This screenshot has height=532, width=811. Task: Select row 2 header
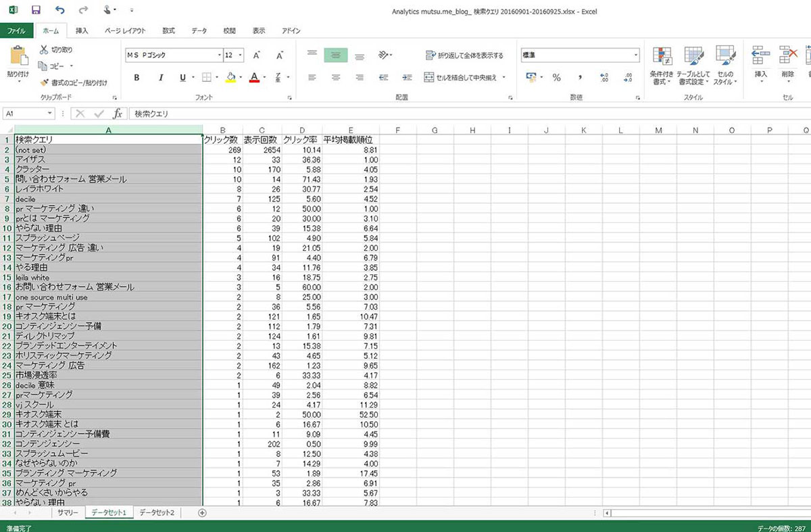point(7,149)
